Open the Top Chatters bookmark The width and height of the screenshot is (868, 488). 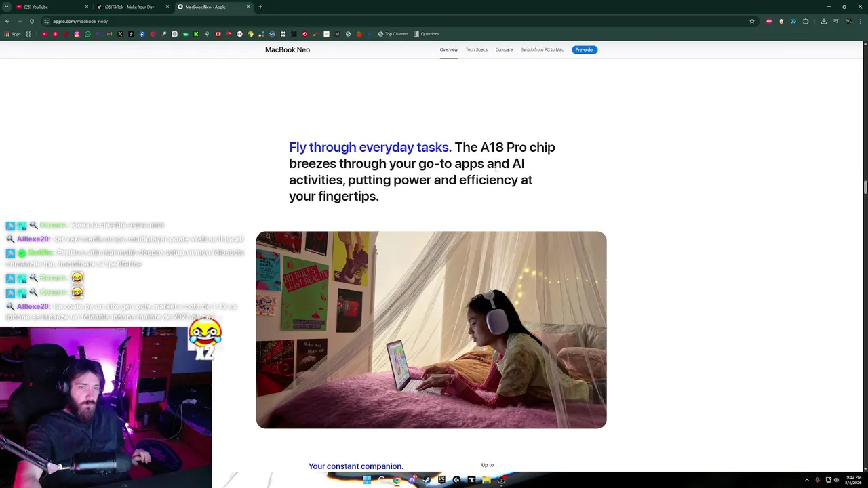pyautogui.click(x=393, y=34)
